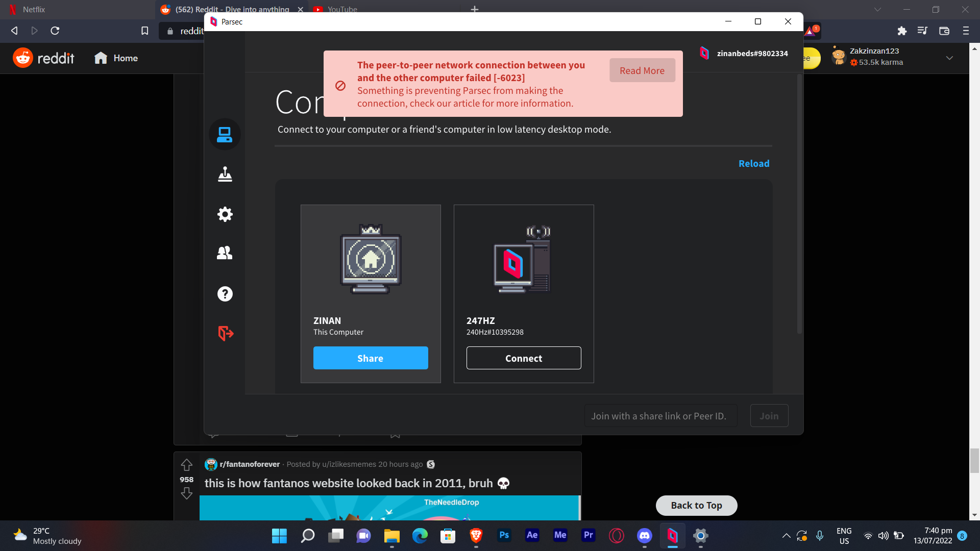Open Windows Start menu

point(279,536)
